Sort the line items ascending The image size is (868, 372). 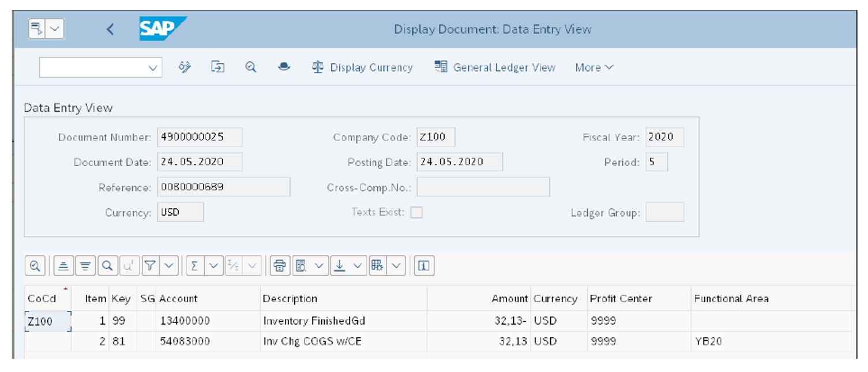pyautogui.click(x=63, y=265)
